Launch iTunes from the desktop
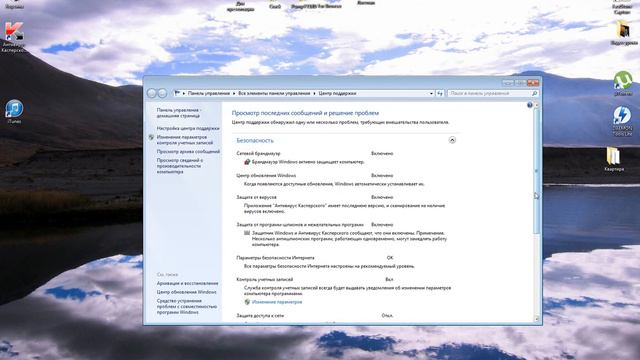The width and height of the screenshot is (640, 360). [14, 111]
